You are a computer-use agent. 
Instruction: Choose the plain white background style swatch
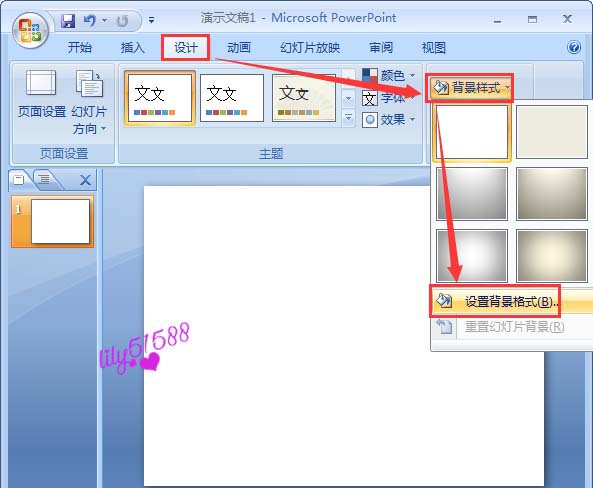(472, 132)
